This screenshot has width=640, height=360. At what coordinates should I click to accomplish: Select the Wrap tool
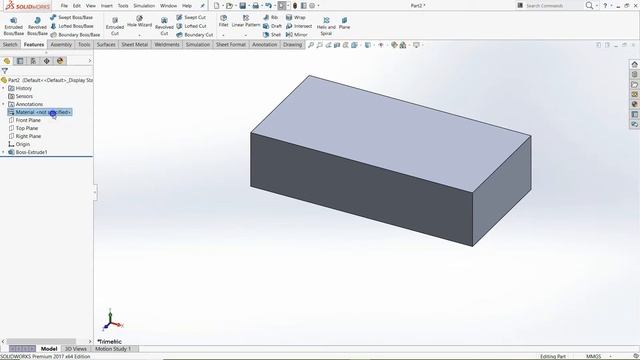296,18
